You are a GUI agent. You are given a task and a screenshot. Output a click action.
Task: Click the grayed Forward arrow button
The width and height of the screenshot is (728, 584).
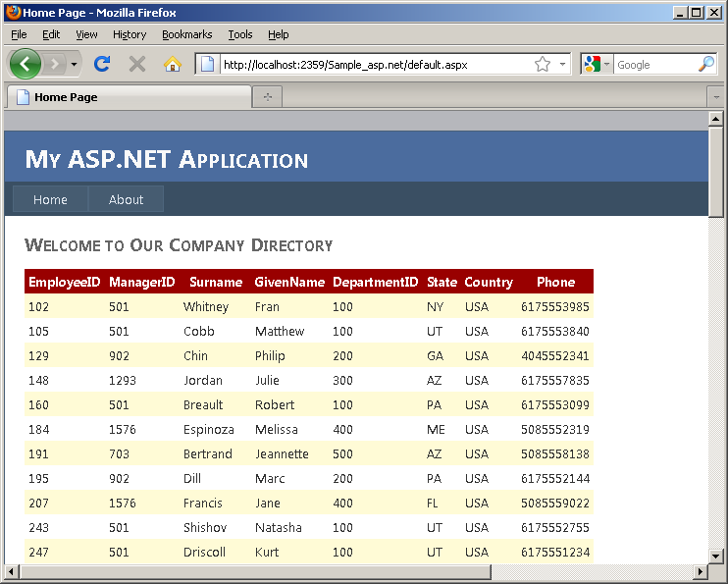pos(55,64)
